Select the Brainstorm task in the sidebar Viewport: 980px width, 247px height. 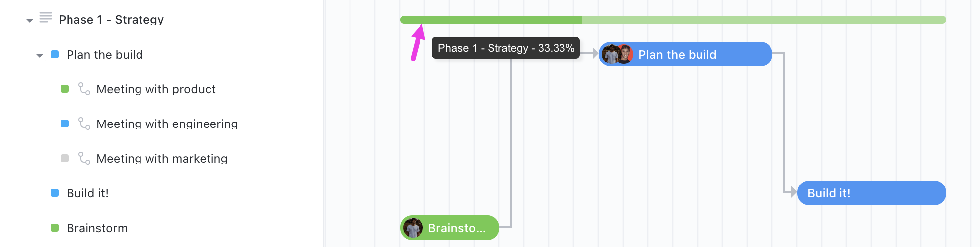pyautogui.click(x=97, y=228)
